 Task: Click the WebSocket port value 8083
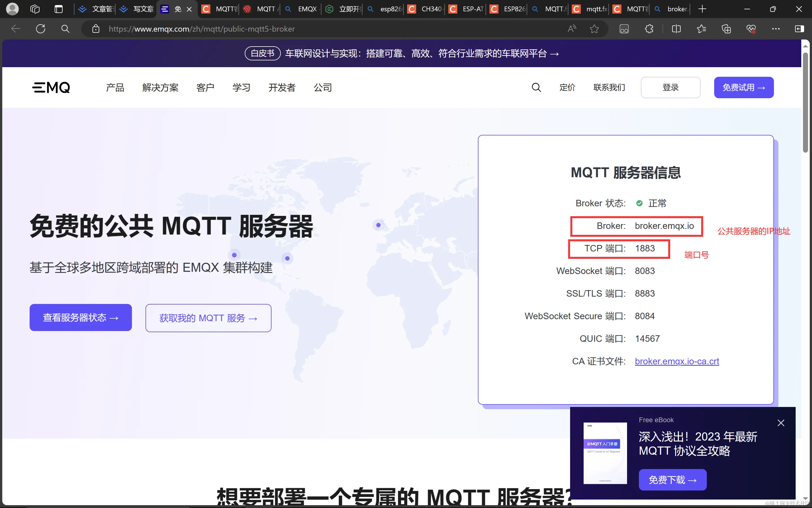pyautogui.click(x=645, y=271)
